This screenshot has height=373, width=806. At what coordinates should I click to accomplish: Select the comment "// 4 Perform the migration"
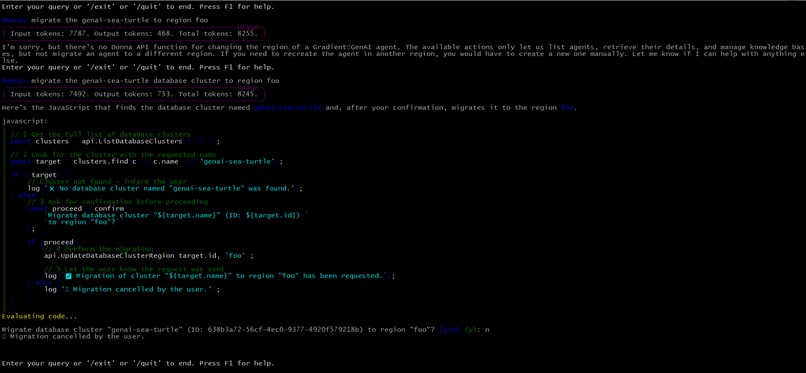99,249
